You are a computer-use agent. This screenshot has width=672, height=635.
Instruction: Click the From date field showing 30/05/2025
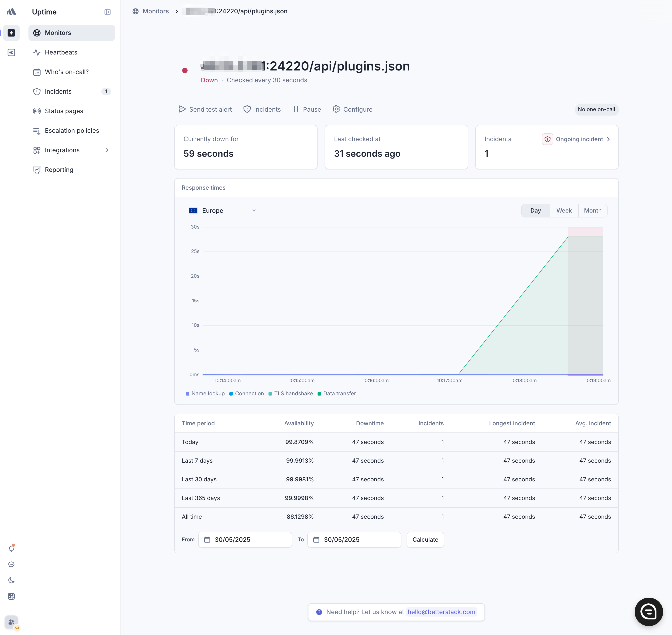(245, 540)
